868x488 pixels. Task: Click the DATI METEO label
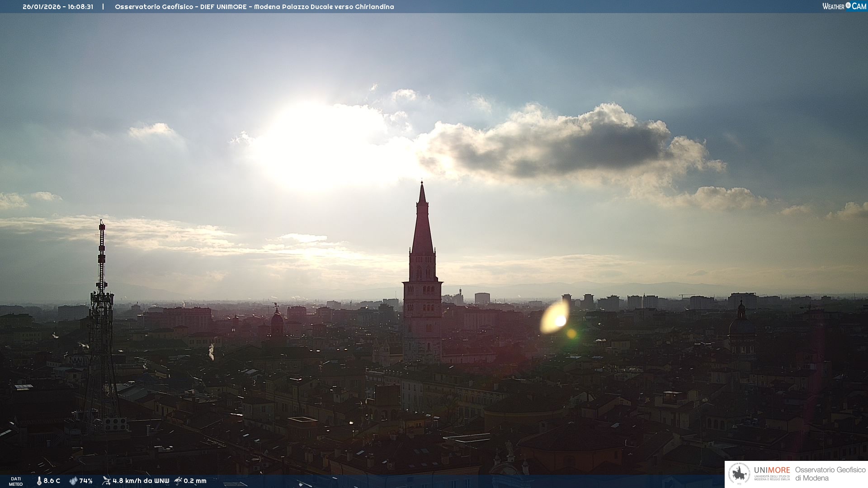click(x=16, y=481)
